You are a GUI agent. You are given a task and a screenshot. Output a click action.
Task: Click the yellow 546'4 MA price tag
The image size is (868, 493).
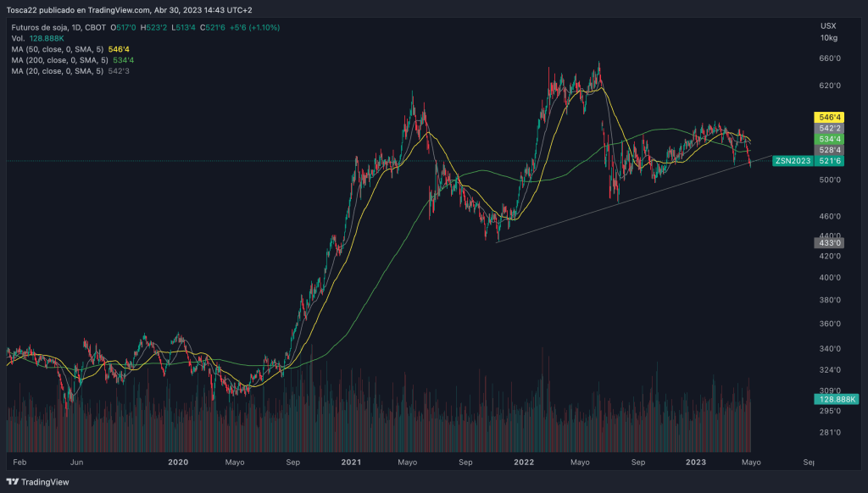(x=830, y=117)
